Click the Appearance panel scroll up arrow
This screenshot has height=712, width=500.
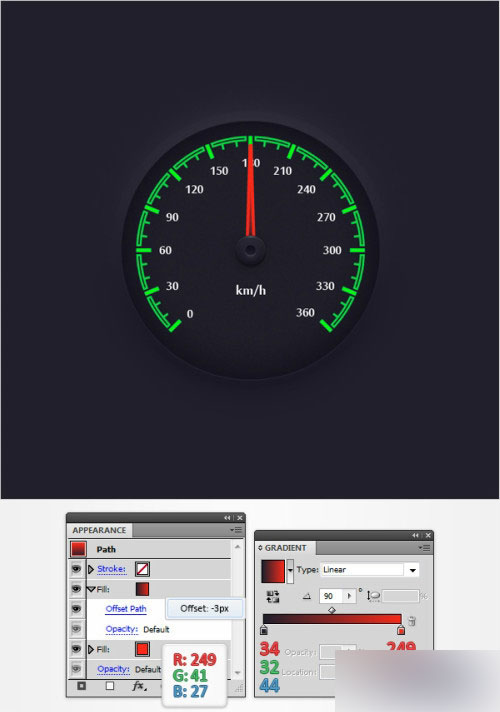[x=238, y=547]
